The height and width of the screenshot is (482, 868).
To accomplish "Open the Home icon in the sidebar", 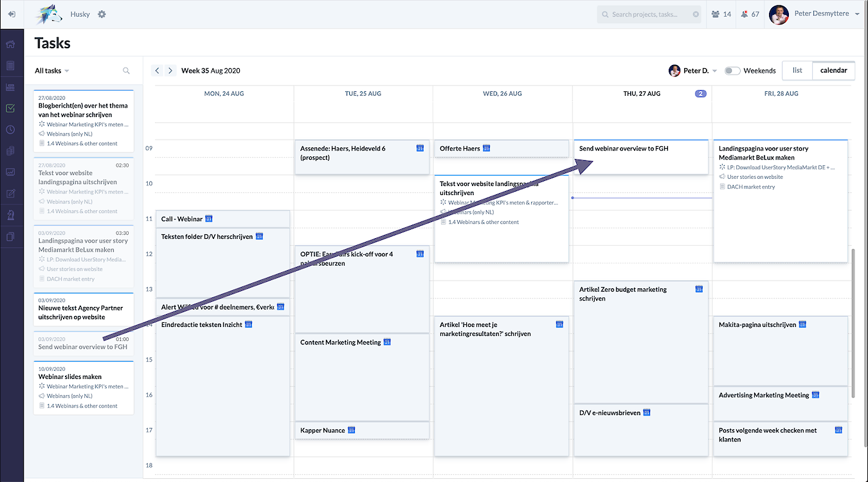I will [10, 44].
